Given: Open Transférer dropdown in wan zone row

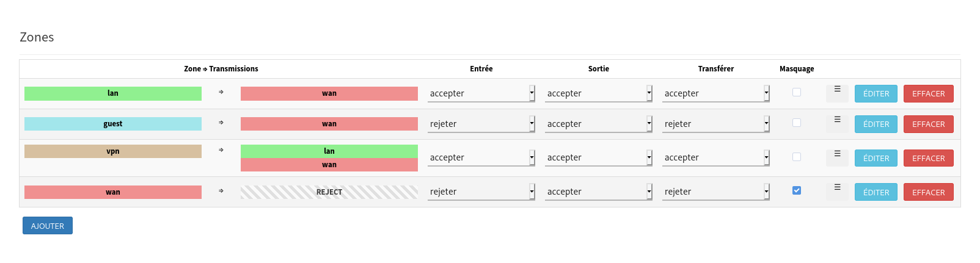Looking at the screenshot, I should pos(715,192).
